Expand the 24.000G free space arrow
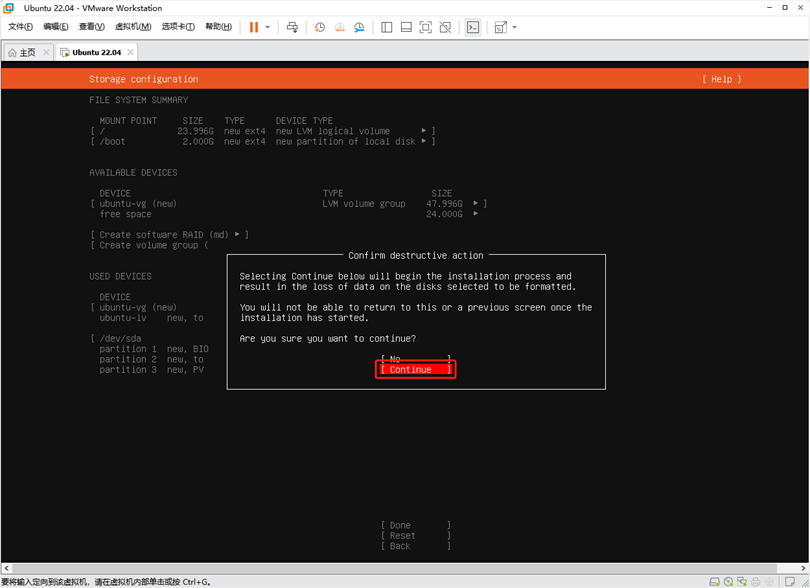Screen dimensions: 810x588 [x=475, y=213]
